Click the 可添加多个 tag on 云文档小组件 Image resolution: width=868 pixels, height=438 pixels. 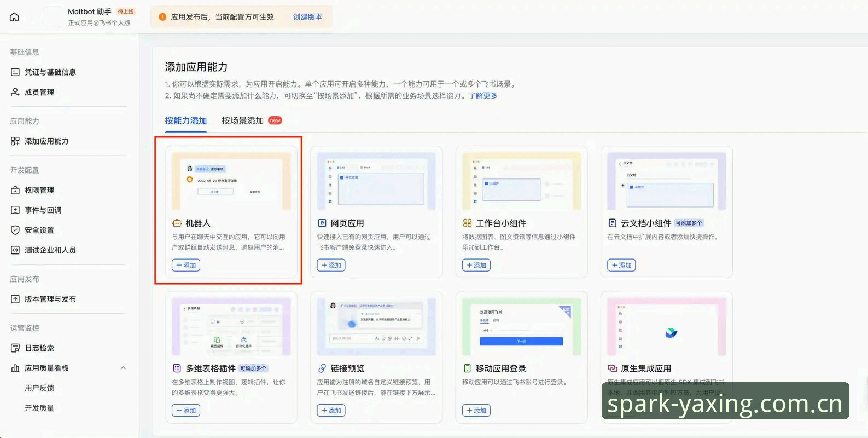pyautogui.click(x=689, y=223)
